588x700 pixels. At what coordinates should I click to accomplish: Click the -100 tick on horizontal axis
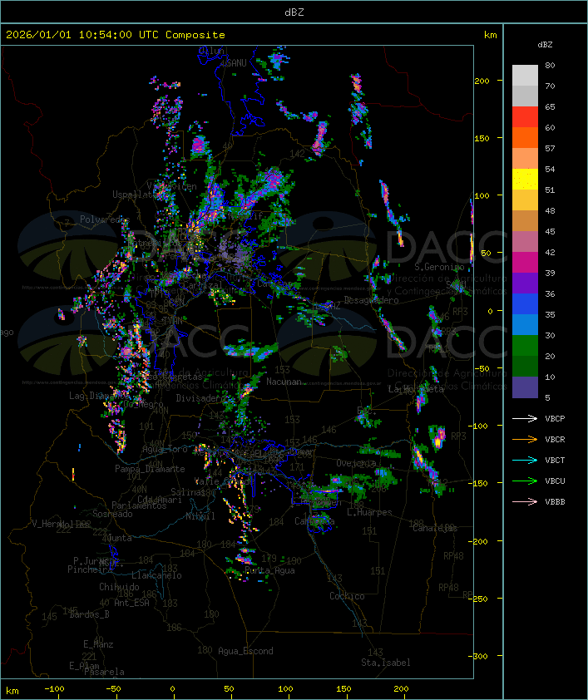coord(54,689)
